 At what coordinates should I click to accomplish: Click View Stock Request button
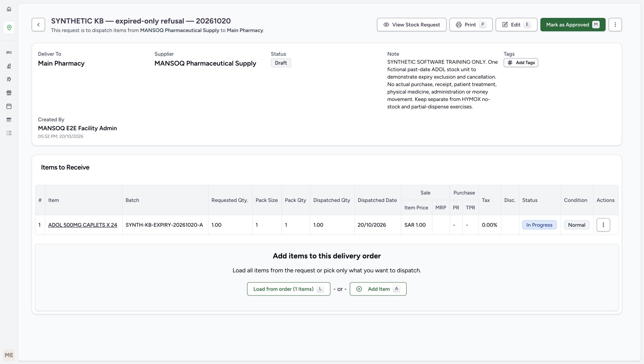[411, 25]
